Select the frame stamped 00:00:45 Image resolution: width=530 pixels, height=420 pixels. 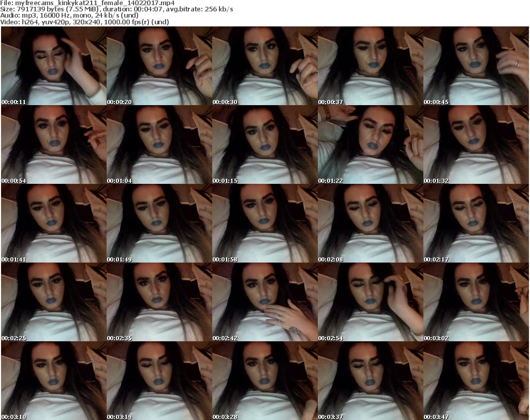pos(476,66)
